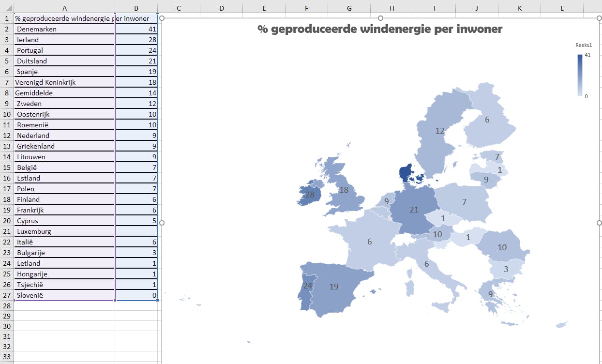
Task: Select the Griekenland cell
Action: 65,146
